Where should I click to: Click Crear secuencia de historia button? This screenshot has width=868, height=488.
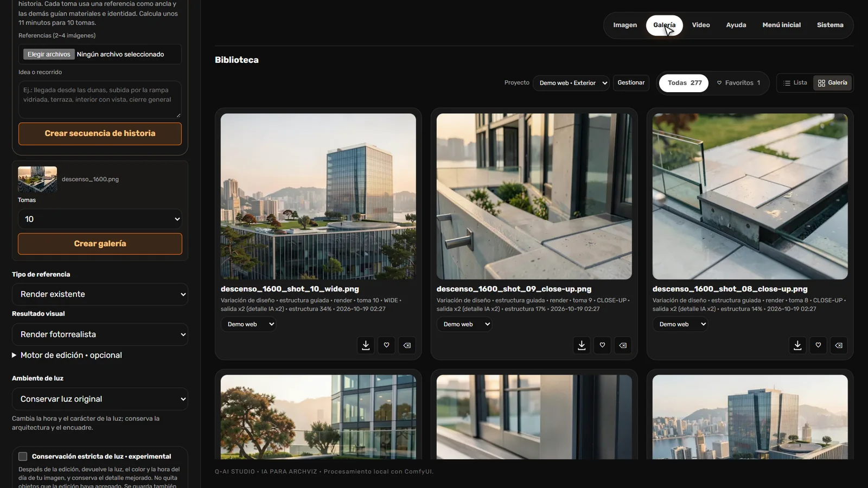click(100, 133)
